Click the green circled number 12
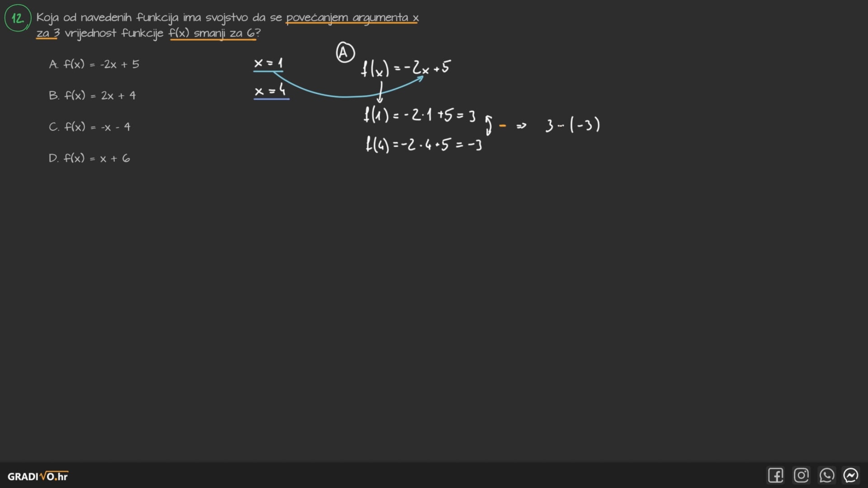Image resolution: width=868 pixels, height=488 pixels. click(18, 19)
